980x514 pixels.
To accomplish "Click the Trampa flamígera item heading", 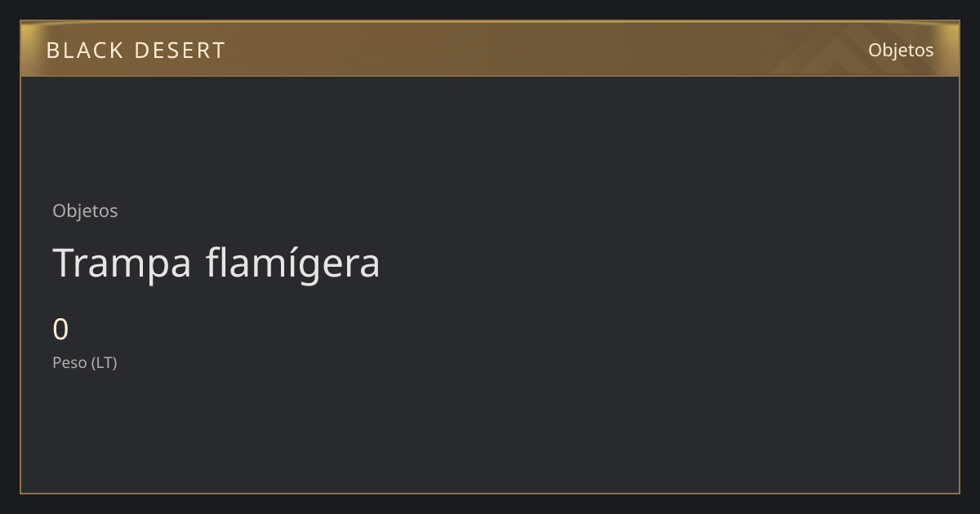I will tap(216, 264).
